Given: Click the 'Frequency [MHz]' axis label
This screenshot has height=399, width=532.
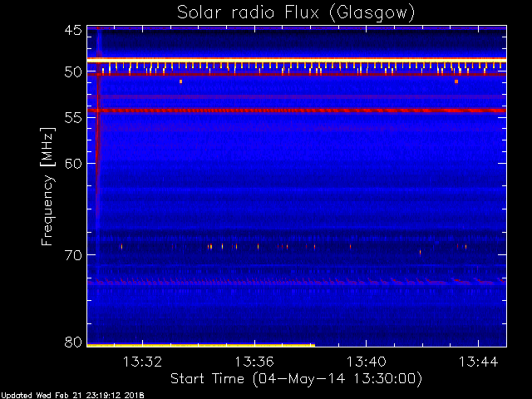Looking at the screenshot, I should click(x=47, y=186).
